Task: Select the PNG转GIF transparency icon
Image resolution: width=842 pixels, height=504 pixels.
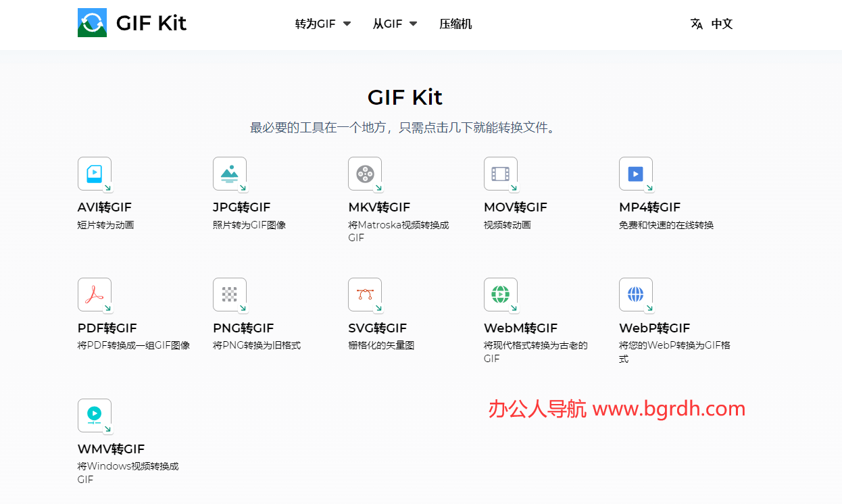Action: pos(230,295)
